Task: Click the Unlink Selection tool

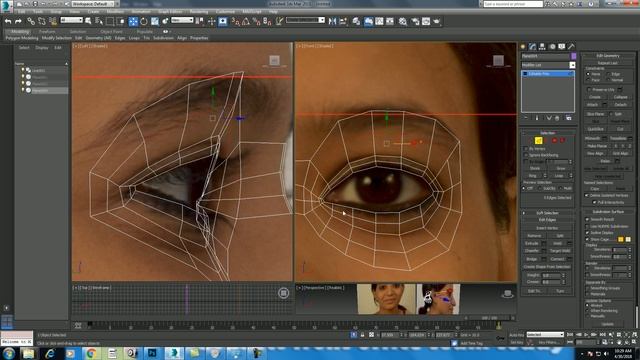Action: 42,21
